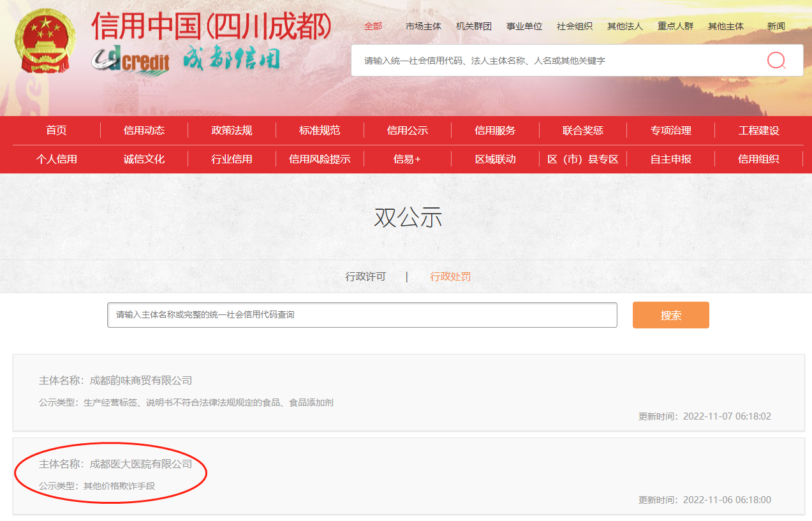Focus the 主体名称 query input field

tap(362, 315)
